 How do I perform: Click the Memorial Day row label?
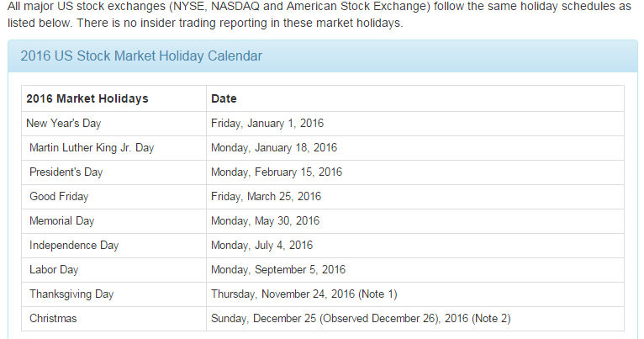(x=62, y=221)
